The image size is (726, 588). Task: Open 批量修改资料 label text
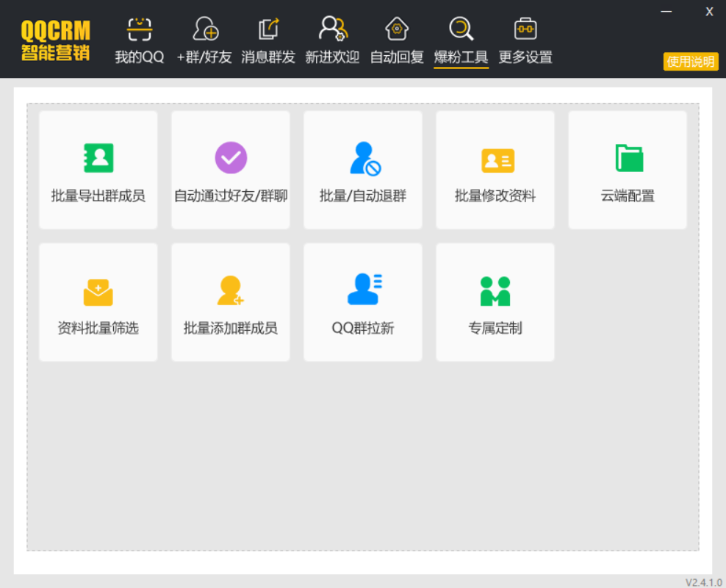click(495, 196)
